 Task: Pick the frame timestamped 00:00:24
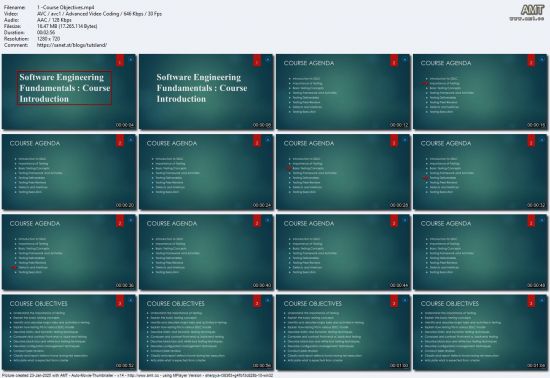click(206, 172)
